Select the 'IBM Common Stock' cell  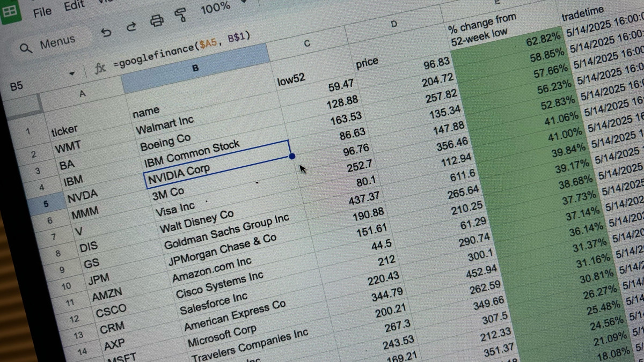pyautogui.click(x=192, y=154)
